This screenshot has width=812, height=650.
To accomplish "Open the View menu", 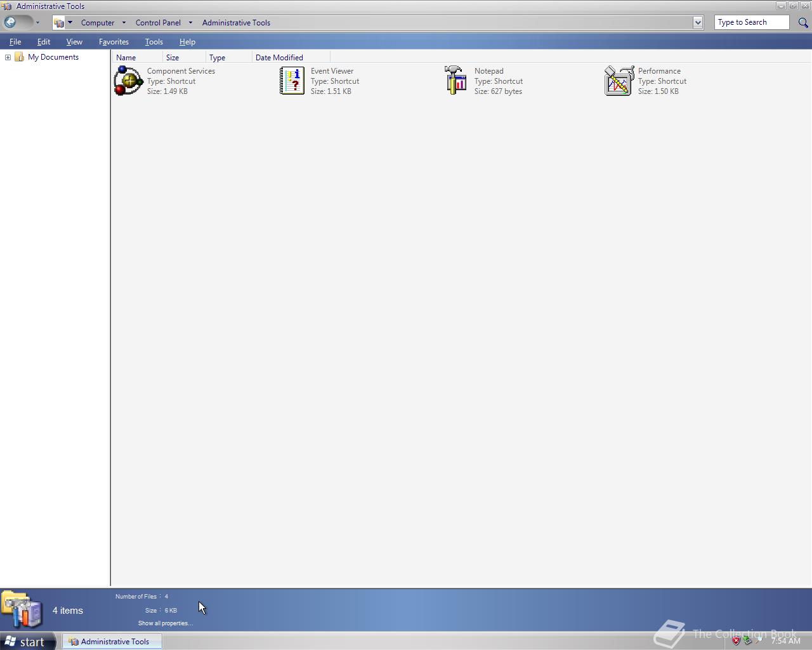I will coord(74,42).
